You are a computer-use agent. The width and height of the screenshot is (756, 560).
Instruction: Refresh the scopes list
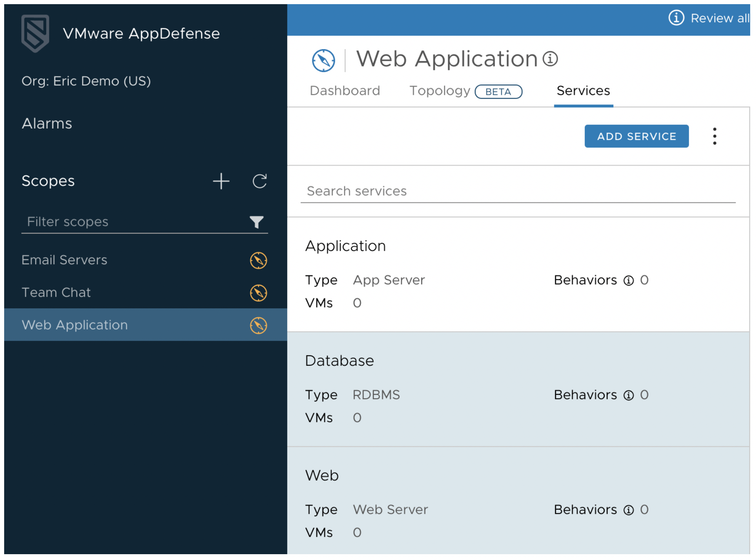[259, 181]
